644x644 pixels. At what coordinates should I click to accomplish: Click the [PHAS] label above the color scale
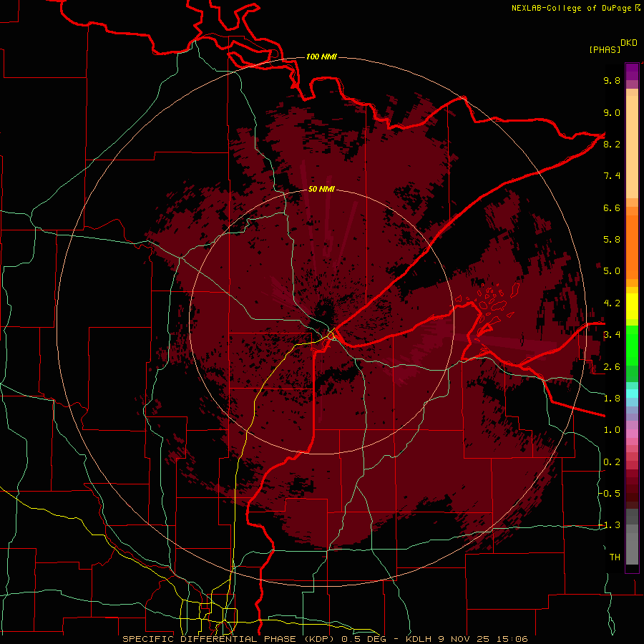pyautogui.click(x=605, y=49)
